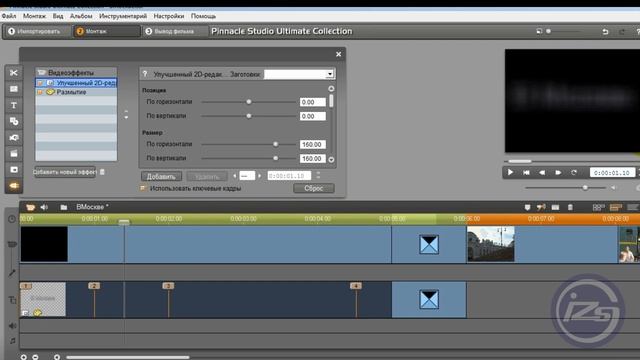The image size is (640, 360).
Task: Switch to timeline view icon
Action: point(616,207)
